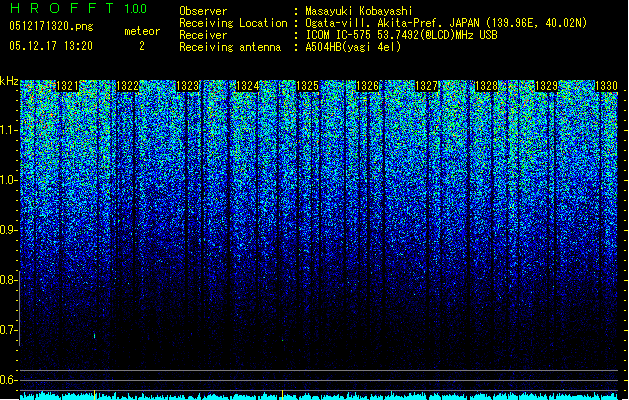
Task: Click the 1321 time marker label
Action: click(x=67, y=86)
